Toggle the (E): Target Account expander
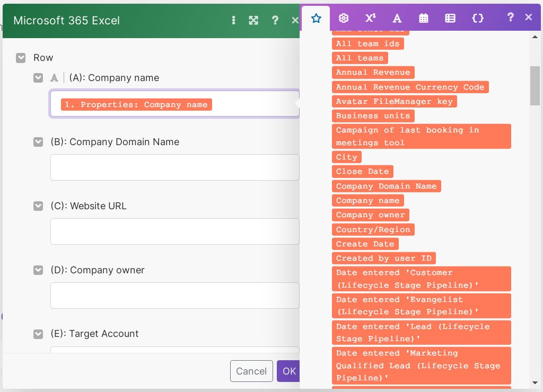The height and width of the screenshot is (392, 543). coord(38,334)
